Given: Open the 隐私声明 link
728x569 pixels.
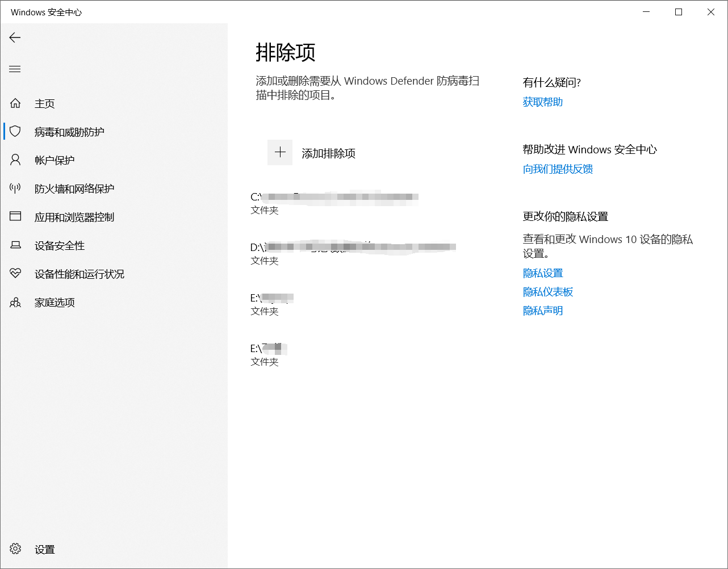Looking at the screenshot, I should [x=543, y=311].
